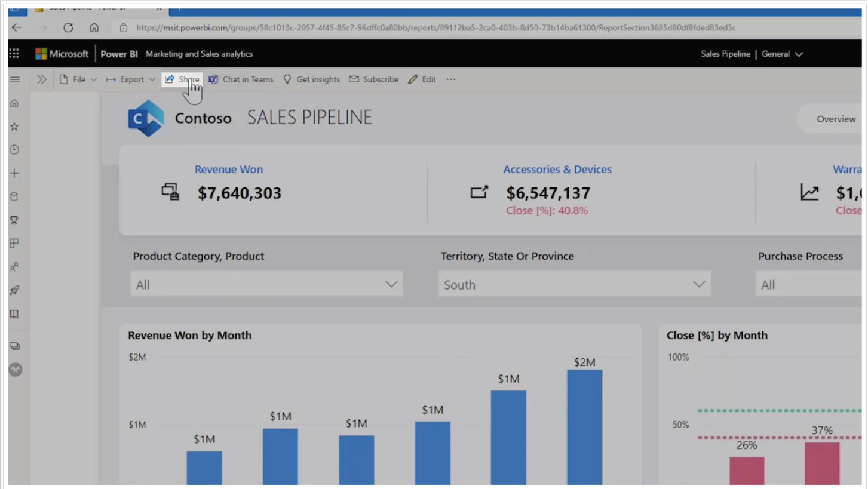Screen dimensions: 868x489
Task: Open more options ellipsis in toolbar
Action: 451,79
